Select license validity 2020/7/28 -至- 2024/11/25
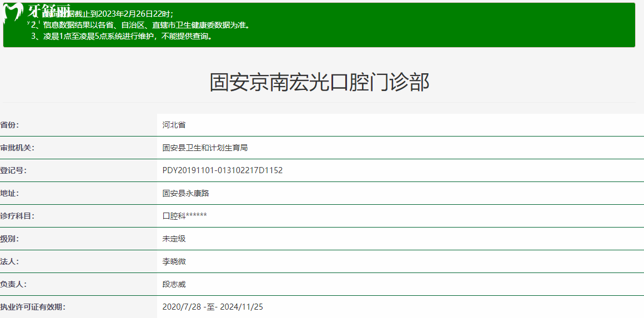This screenshot has width=644, height=318. pos(213,307)
